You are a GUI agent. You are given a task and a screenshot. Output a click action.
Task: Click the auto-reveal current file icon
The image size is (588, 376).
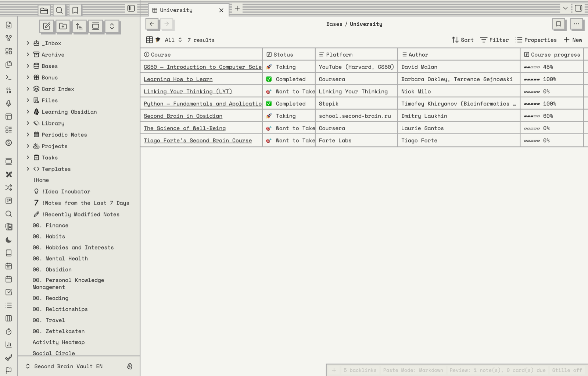point(96,26)
